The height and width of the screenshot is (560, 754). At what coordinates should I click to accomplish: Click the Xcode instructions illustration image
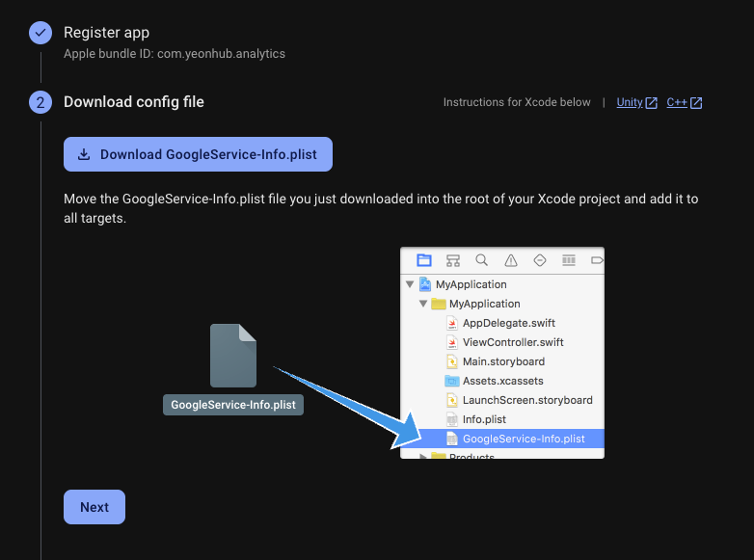383,353
